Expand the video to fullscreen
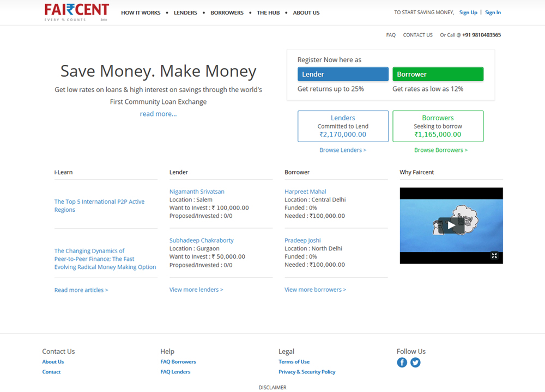Viewport: 545px width, 392px height. pyautogui.click(x=494, y=256)
